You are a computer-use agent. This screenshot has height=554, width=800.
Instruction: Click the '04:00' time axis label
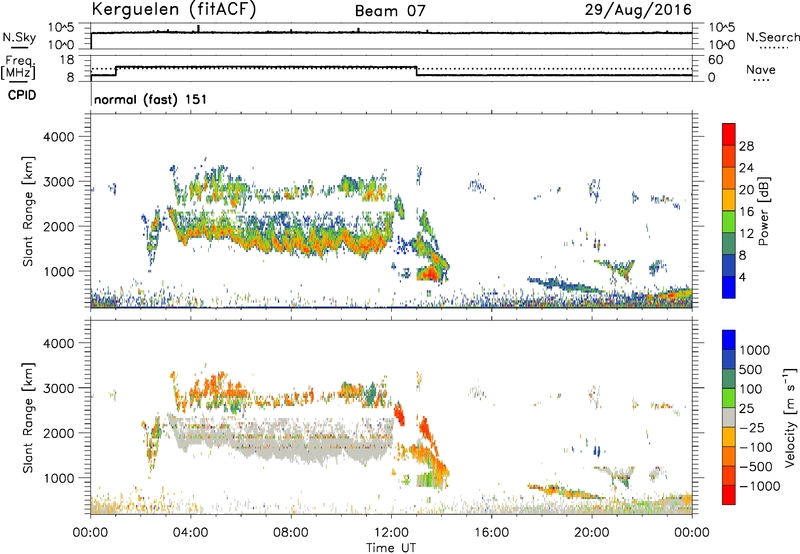[x=190, y=533]
